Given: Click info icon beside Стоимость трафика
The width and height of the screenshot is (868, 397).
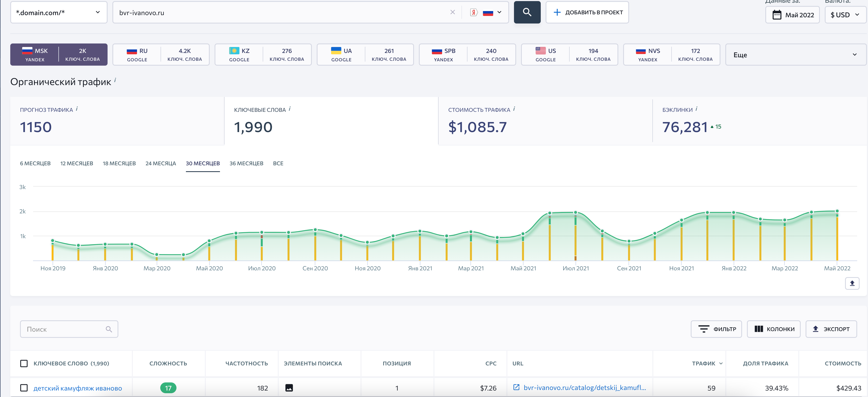Looking at the screenshot, I should (514, 109).
